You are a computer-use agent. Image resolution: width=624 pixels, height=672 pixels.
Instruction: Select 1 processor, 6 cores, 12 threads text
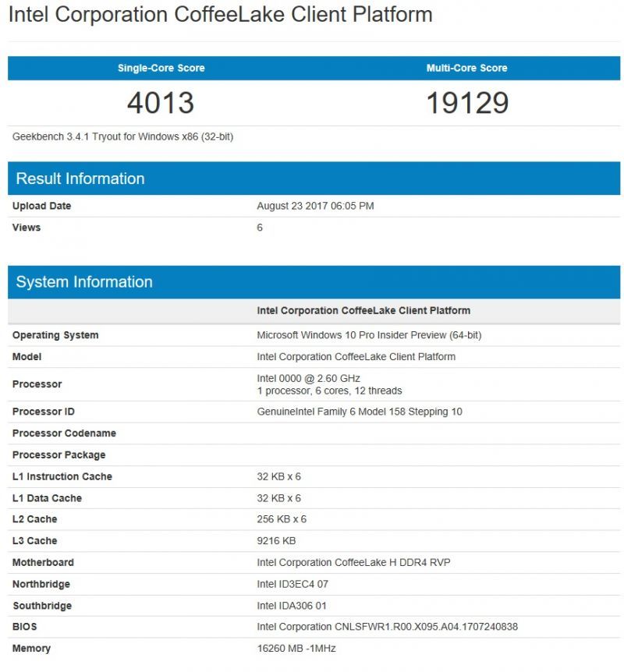pyautogui.click(x=329, y=391)
